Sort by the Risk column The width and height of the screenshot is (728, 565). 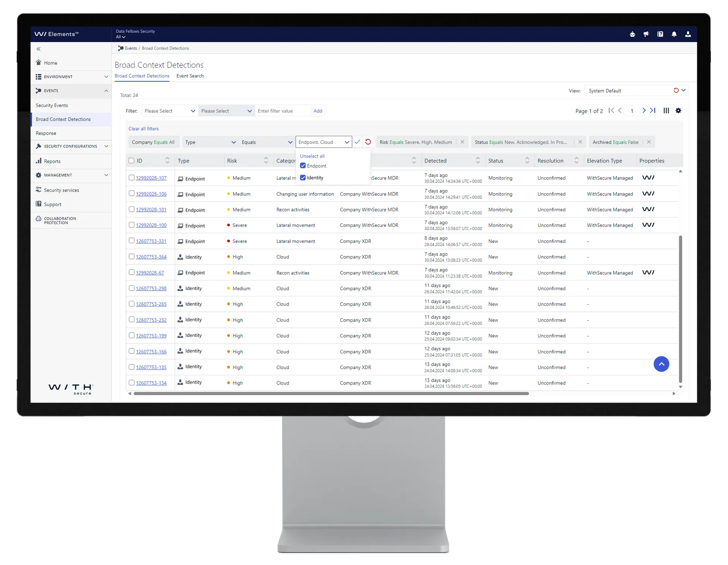(x=266, y=161)
